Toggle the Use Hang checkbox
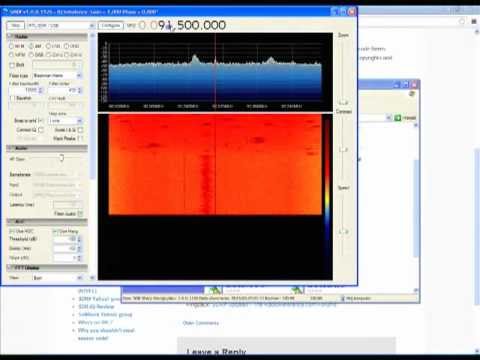The width and height of the screenshot is (480, 360). click(55, 231)
